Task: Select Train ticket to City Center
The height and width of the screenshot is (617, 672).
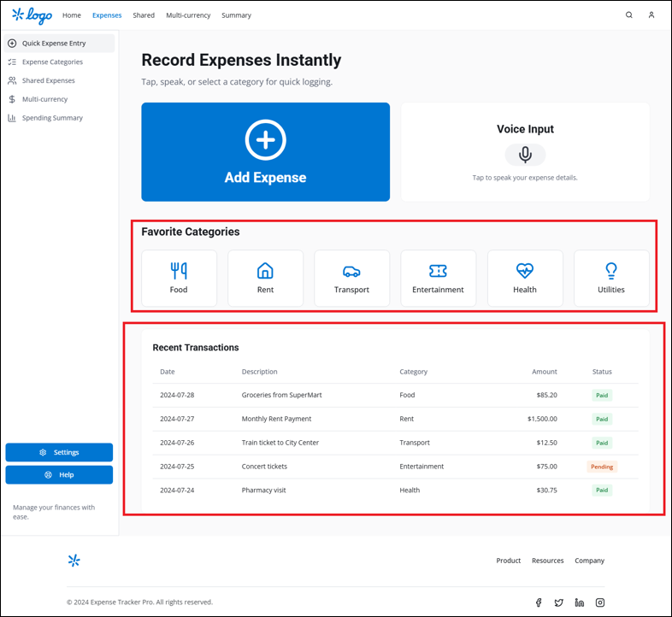Action: point(280,443)
